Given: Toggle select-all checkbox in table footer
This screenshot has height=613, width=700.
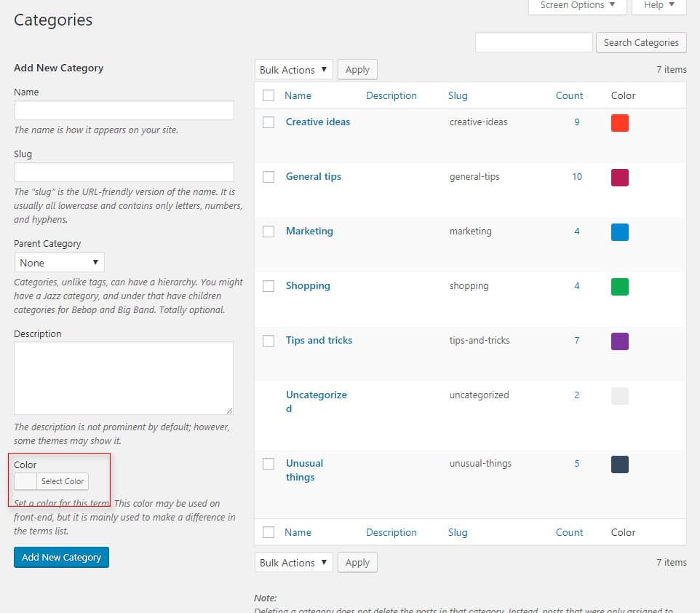Looking at the screenshot, I should point(269,532).
